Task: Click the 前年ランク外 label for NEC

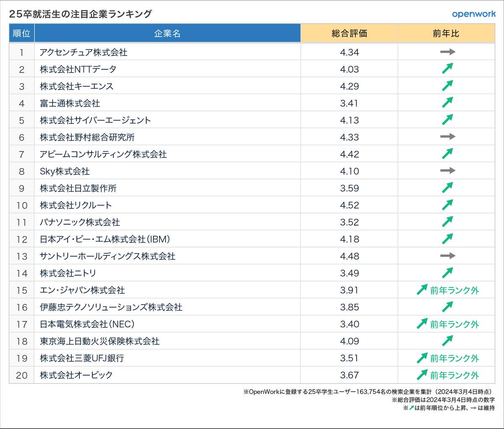Action: click(454, 324)
